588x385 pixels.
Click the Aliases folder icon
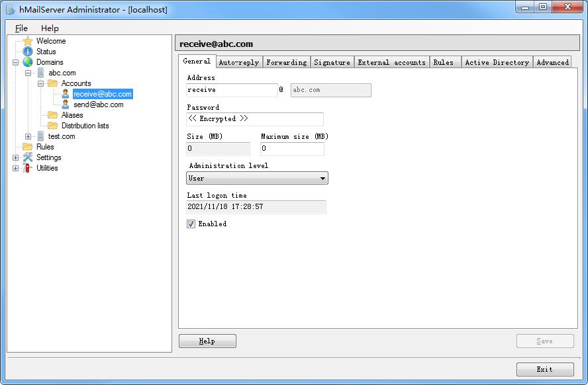(x=52, y=114)
